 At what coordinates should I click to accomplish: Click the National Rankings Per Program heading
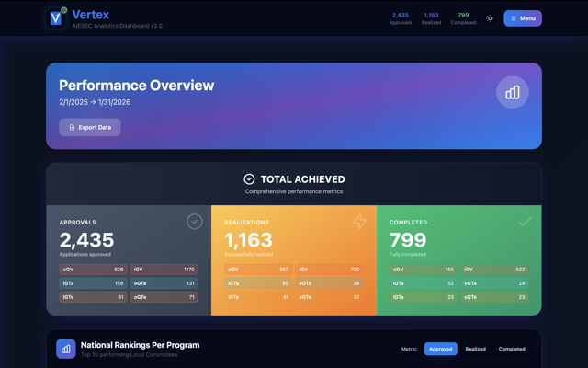(141, 345)
